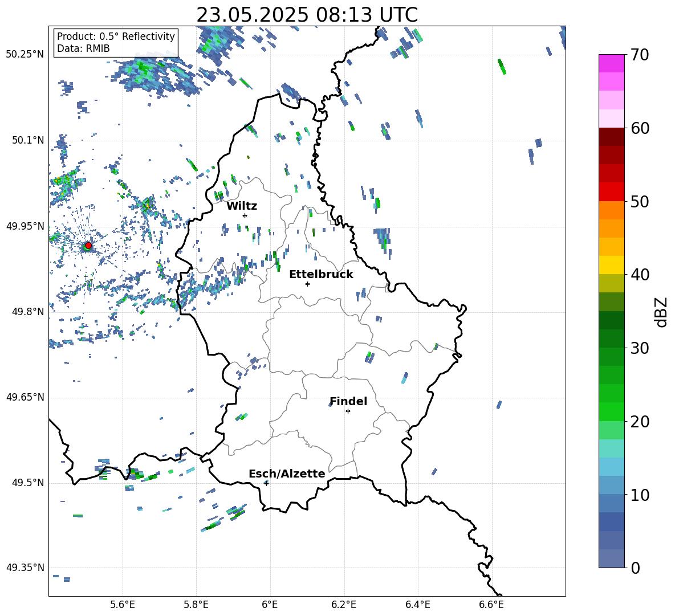Click the 6°E longitude label
This screenshot has height=616, width=675.
(270, 605)
